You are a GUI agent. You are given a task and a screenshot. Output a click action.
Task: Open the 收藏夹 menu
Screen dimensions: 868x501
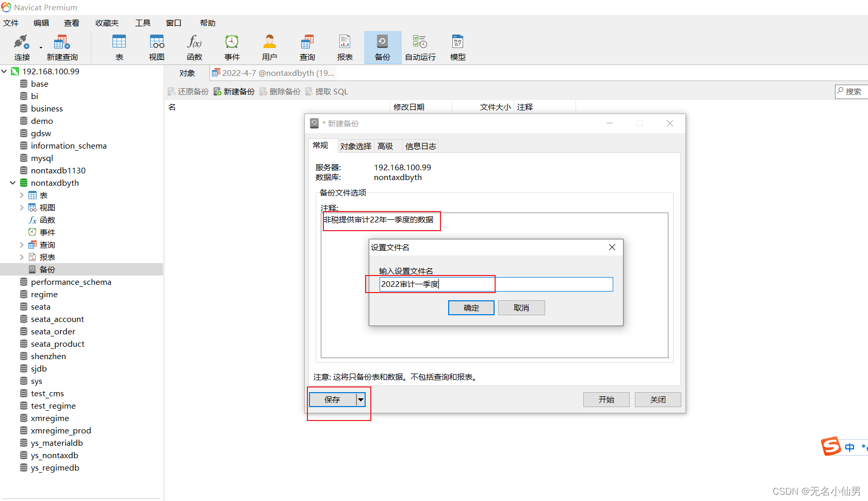pos(107,23)
